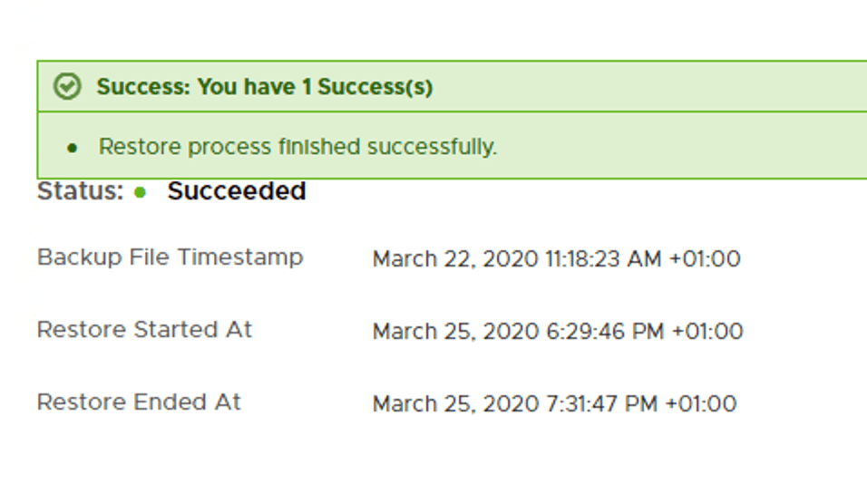
Task: Click the +01:00 offset on Restore Started At
Action: 707,332
